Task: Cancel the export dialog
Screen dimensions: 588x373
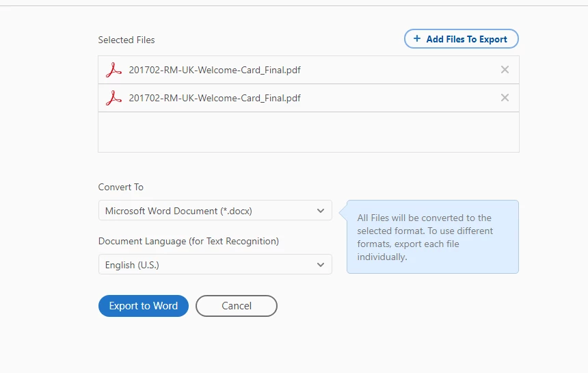Action: click(237, 306)
